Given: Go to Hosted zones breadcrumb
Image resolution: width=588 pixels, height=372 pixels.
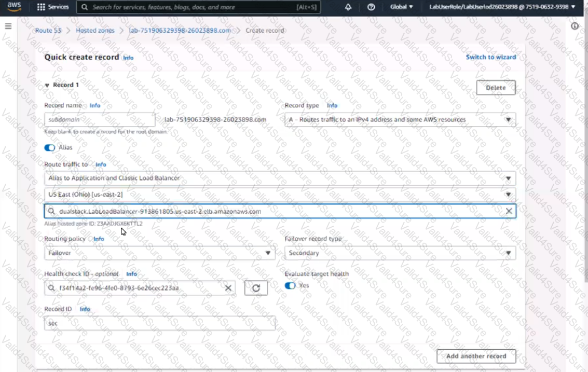Looking at the screenshot, I should (95, 31).
